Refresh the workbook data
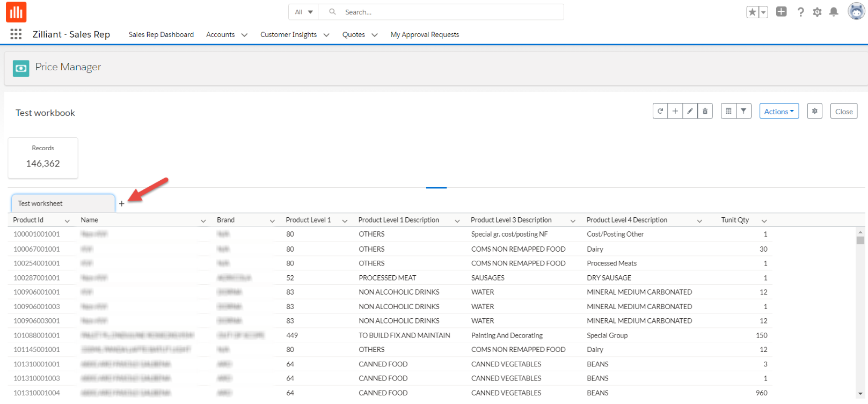The image size is (868, 404). coord(660,112)
